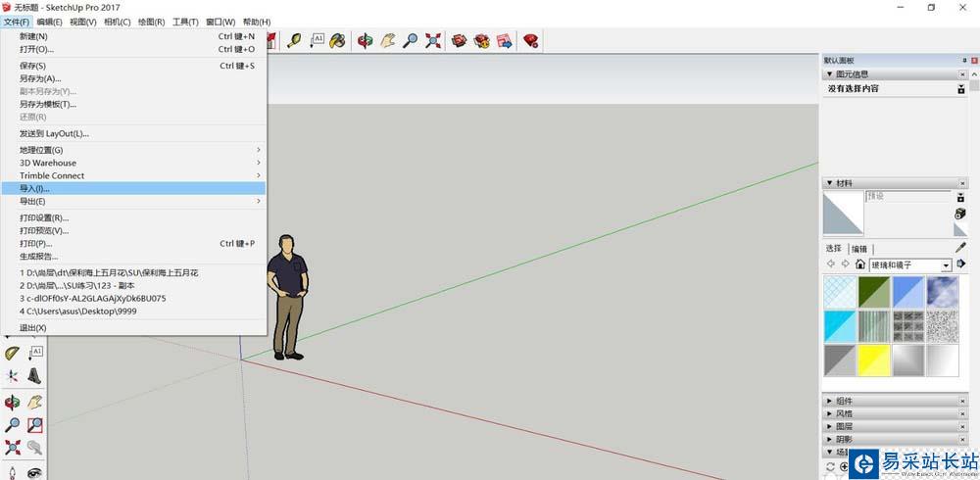Select the Paint Bucket tool
This screenshot has width=980, height=480.
point(337,40)
